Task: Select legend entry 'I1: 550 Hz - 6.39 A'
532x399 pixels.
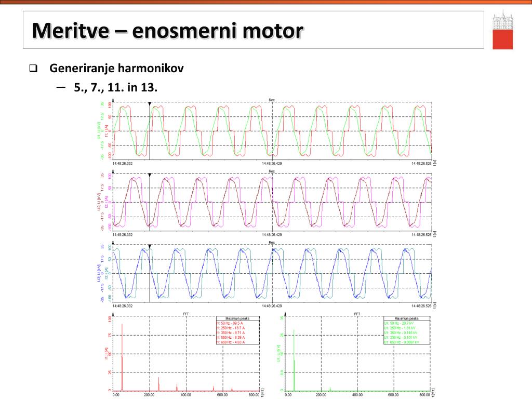Action: [230, 338]
